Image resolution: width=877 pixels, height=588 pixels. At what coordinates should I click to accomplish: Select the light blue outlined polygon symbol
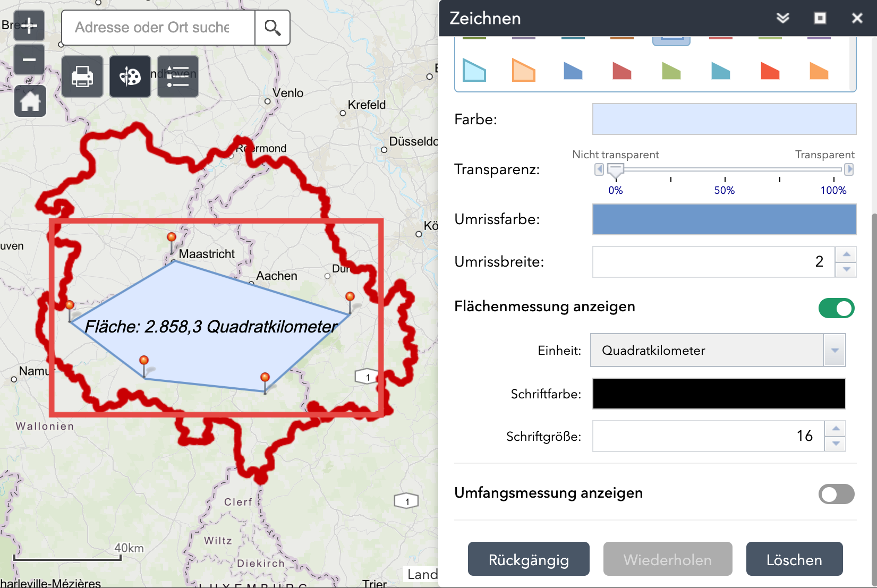474,70
